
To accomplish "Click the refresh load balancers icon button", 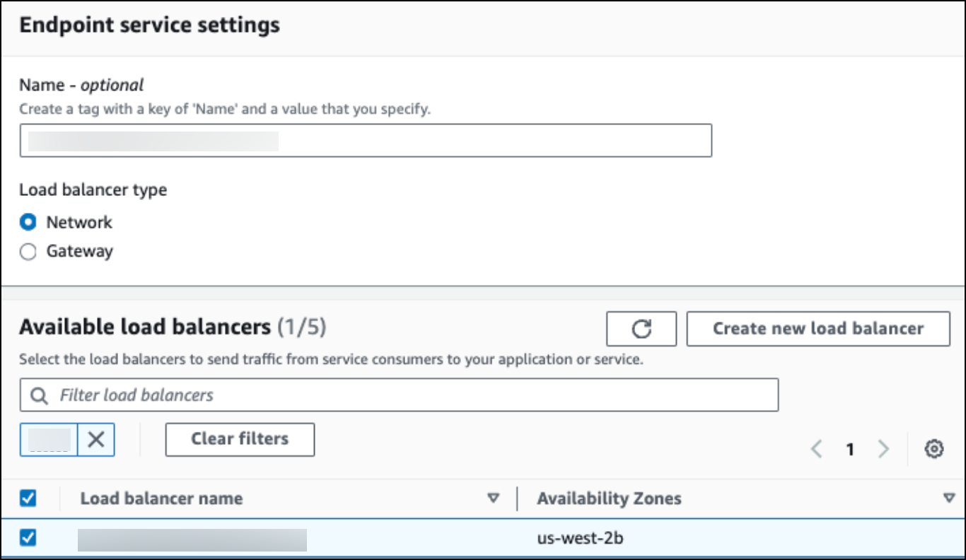I will point(641,329).
